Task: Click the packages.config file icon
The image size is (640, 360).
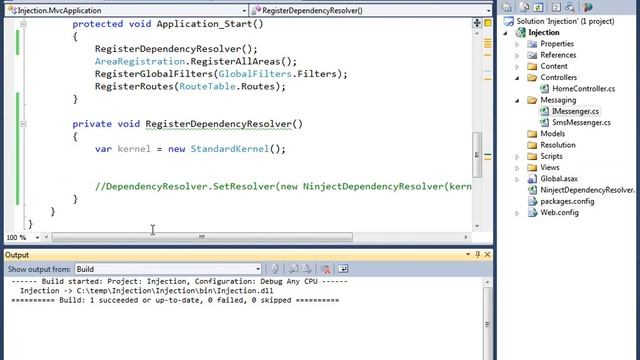Action: coord(532,201)
